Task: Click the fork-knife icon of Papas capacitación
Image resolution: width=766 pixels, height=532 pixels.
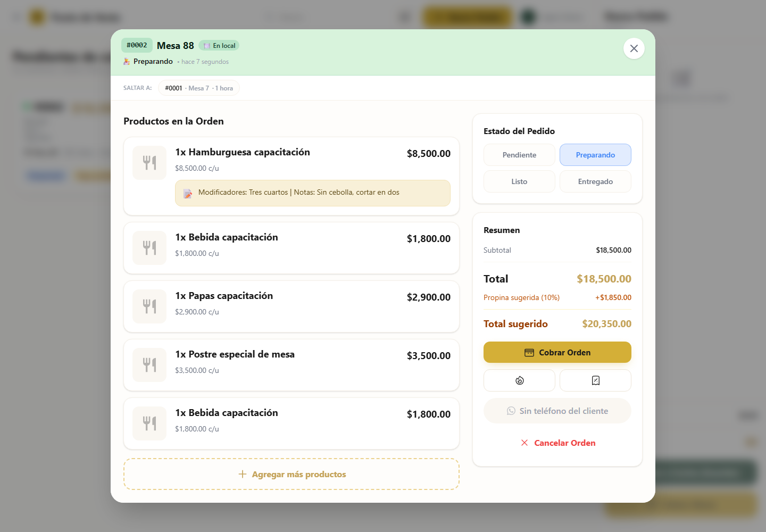Action: point(149,306)
